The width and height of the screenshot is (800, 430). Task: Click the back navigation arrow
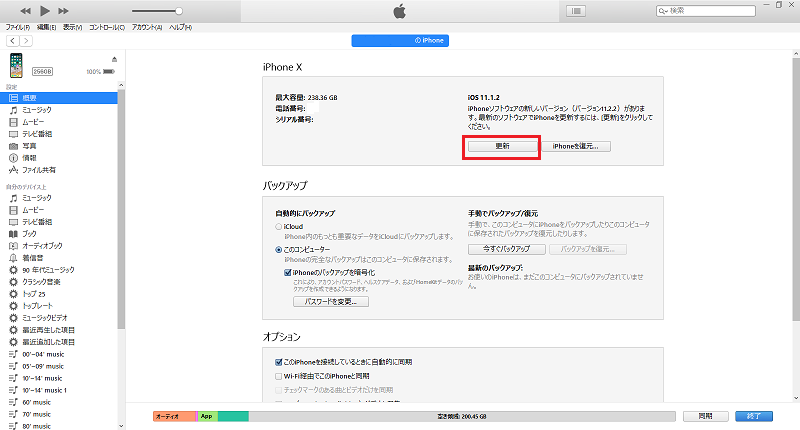(13, 41)
